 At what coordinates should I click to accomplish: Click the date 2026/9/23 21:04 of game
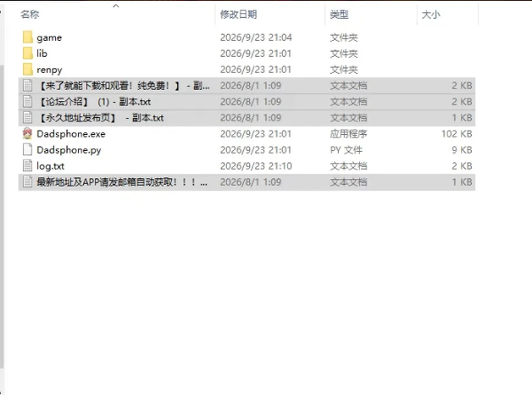(256, 37)
